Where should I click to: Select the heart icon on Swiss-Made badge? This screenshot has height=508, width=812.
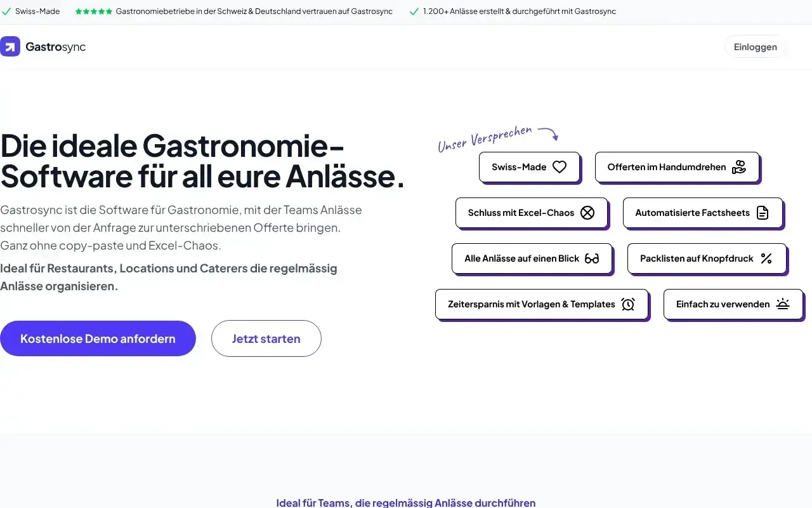pos(559,166)
